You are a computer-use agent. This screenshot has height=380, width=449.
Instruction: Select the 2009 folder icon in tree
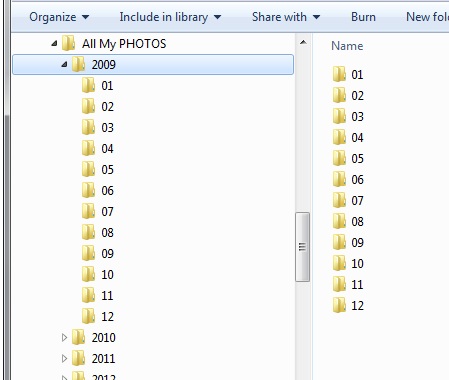79,64
